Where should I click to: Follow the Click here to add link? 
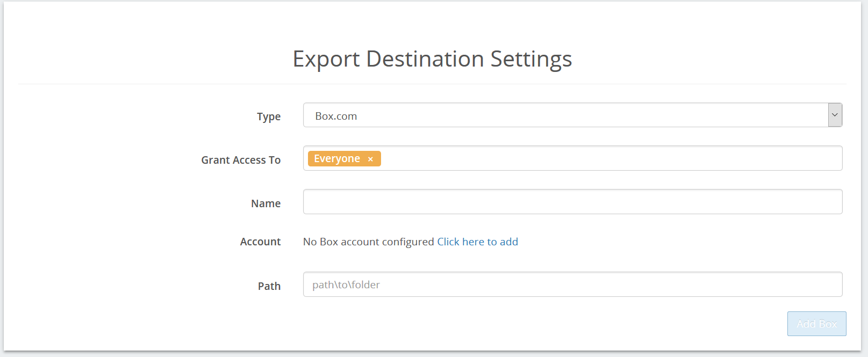[477, 242]
